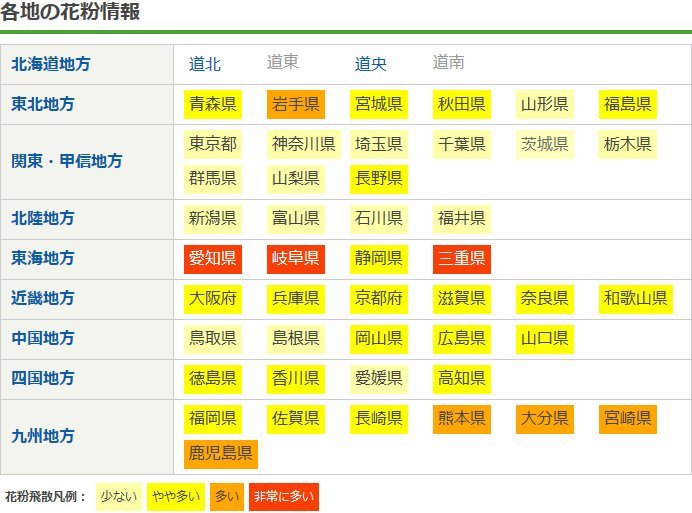
Task: Open the 九州地方 region page
Action: click(43, 436)
